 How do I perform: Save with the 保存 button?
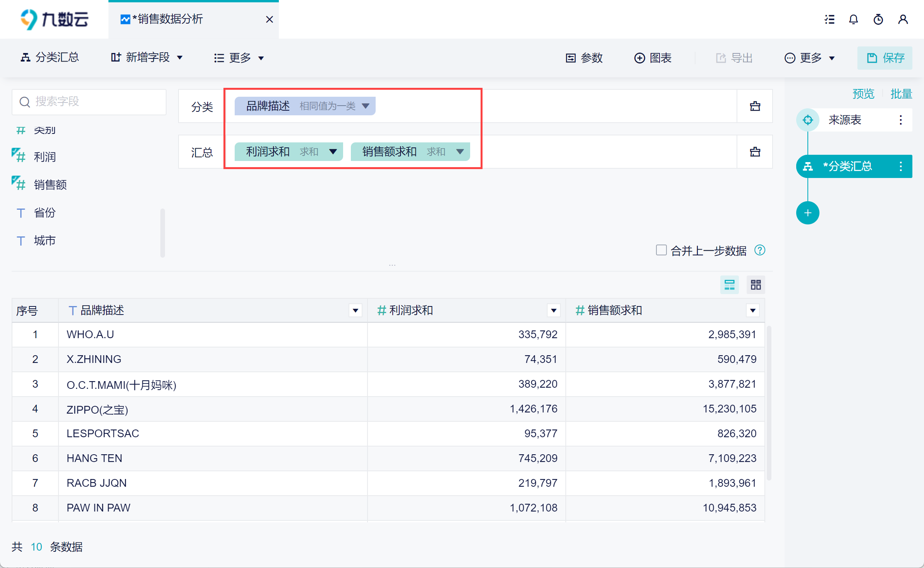pos(885,58)
